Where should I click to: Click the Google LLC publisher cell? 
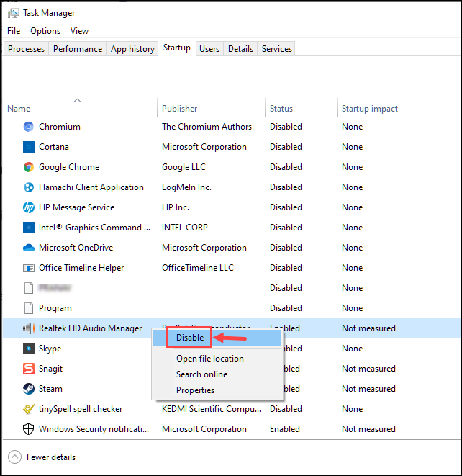point(184,167)
